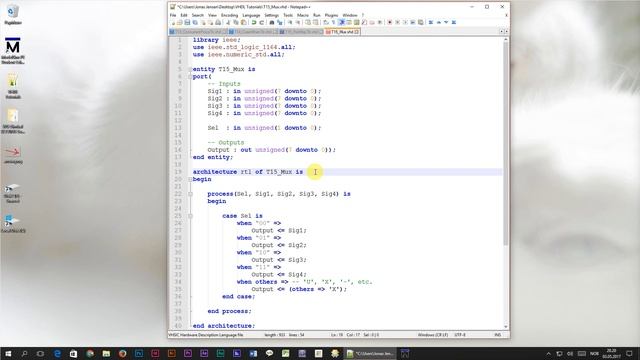Image resolution: width=640 pixels, height=360 pixels.
Task: Open the Action Center notification icon
Action: point(630,353)
